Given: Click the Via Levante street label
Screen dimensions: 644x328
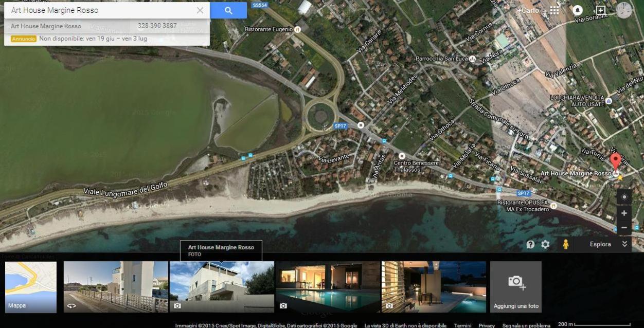Looking at the screenshot, I should pos(333,158).
